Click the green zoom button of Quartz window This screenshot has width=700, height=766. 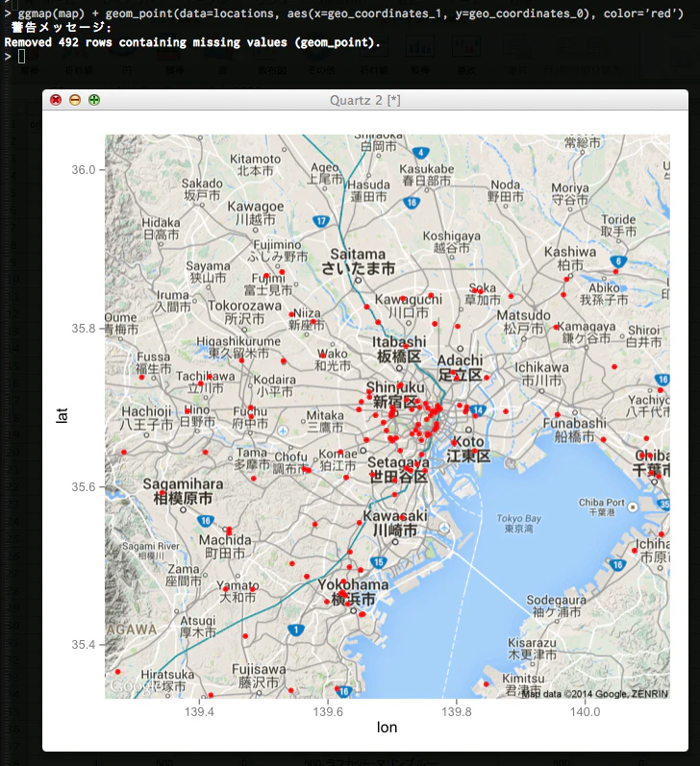[x=94, y=100]
